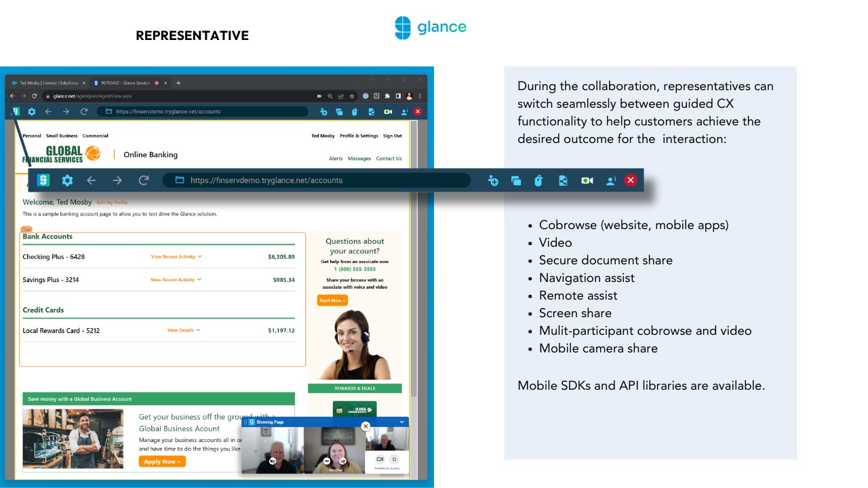This screenshot has height=488, width=868.
Task: Click the Glance logo on slide header
Action: (431, 28)
